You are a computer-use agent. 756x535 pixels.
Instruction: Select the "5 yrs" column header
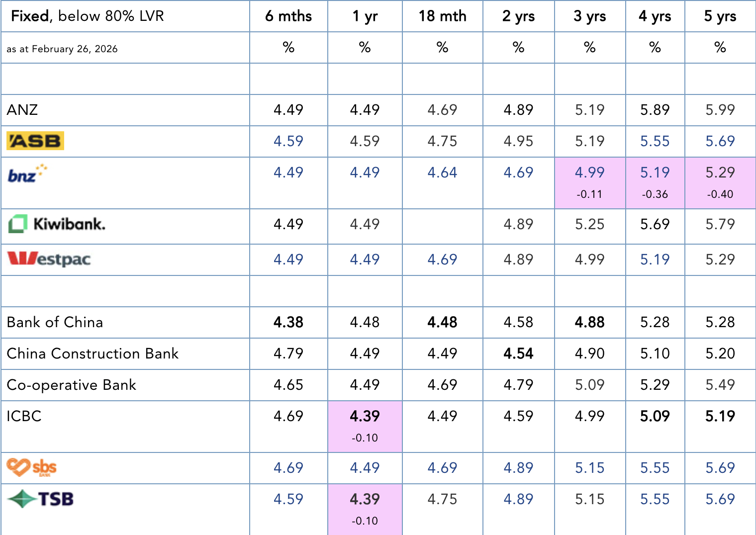[720, 16]
